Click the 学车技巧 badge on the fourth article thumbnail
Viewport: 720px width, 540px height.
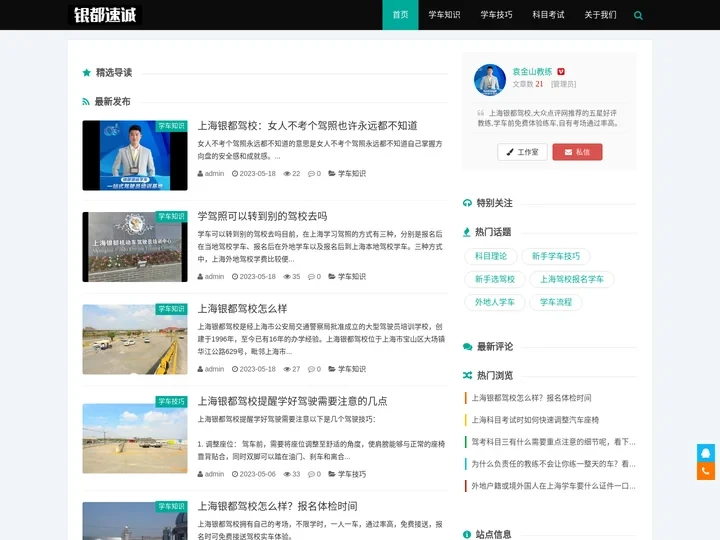pyautogui.click(x=171, y=401)
